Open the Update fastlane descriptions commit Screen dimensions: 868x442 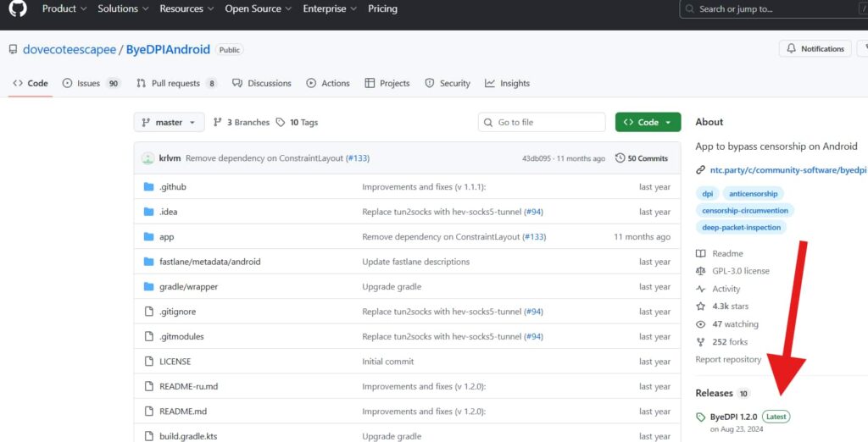pos(415,262)
